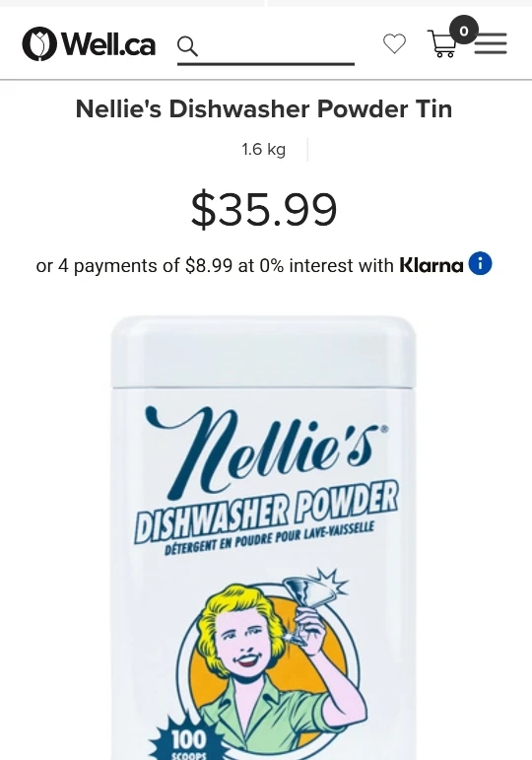This screenshot has height=760, width=532.
Task: Open the shopping cart icon
Action: click(441, 44)
